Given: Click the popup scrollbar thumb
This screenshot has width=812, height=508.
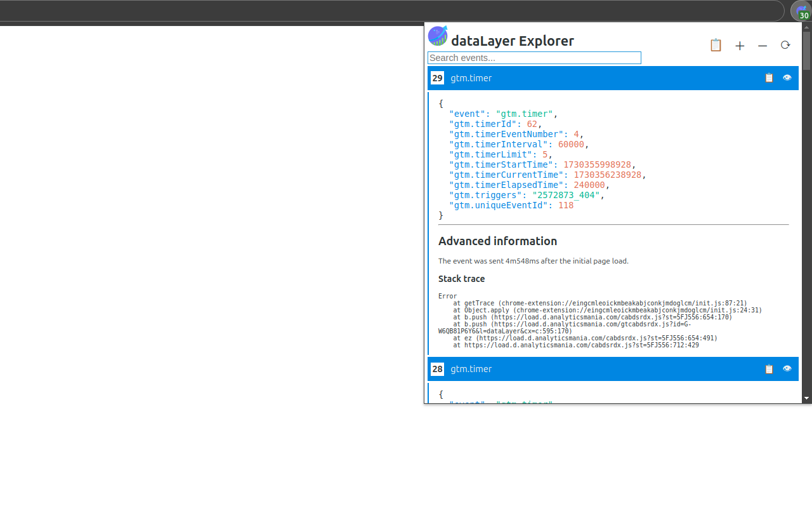Looking at the screenshot, I should pyautogui.click(x=806, y=51).
